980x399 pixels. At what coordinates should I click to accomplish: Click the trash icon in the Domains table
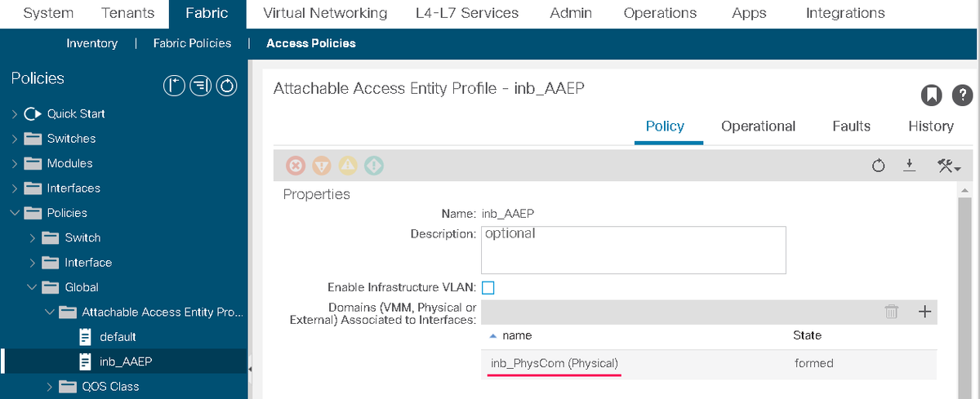pyautogui.click(x=892, y=311)
